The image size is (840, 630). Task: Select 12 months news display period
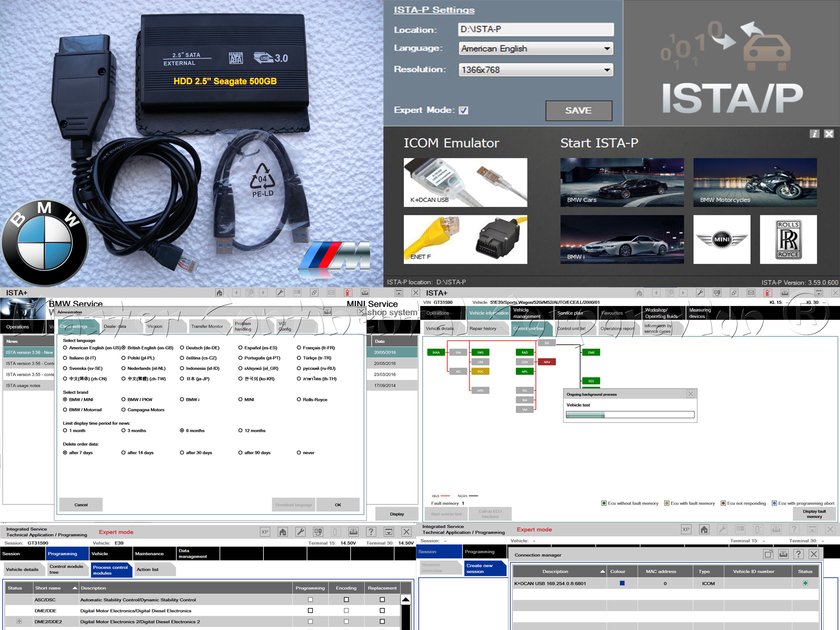240,430
